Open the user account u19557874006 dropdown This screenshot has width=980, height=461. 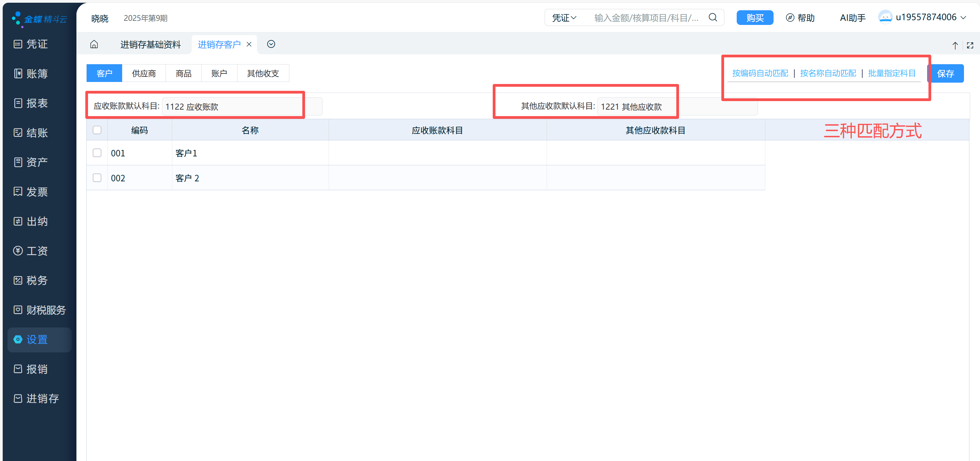[926, 17]
